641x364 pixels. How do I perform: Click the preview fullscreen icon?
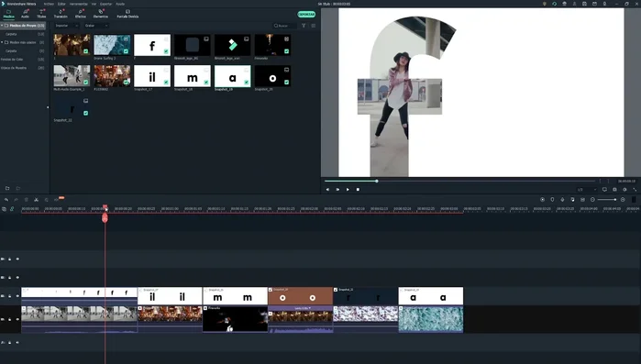(635, 190)
